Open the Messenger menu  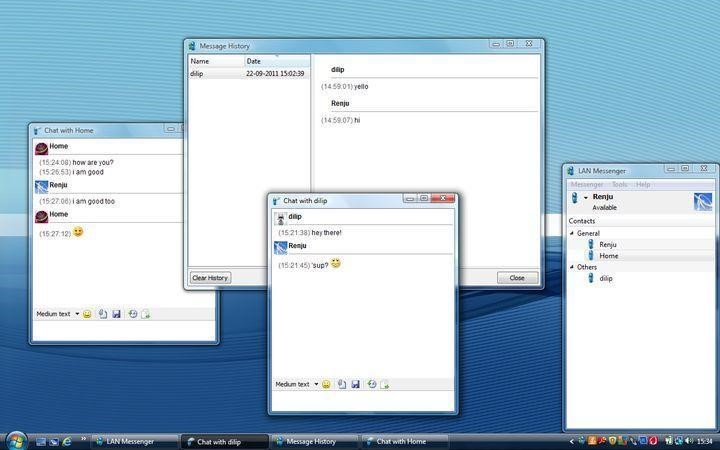[587, 184]
